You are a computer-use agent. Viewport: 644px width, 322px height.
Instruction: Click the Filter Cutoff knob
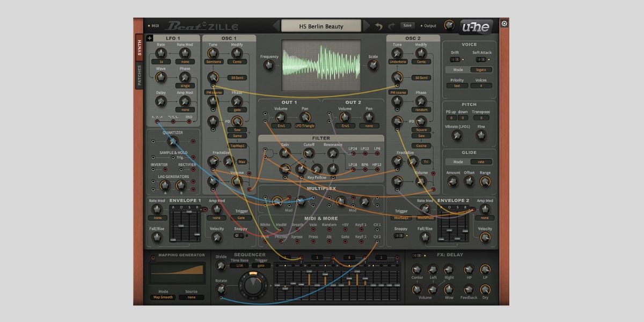click(309, 153)
